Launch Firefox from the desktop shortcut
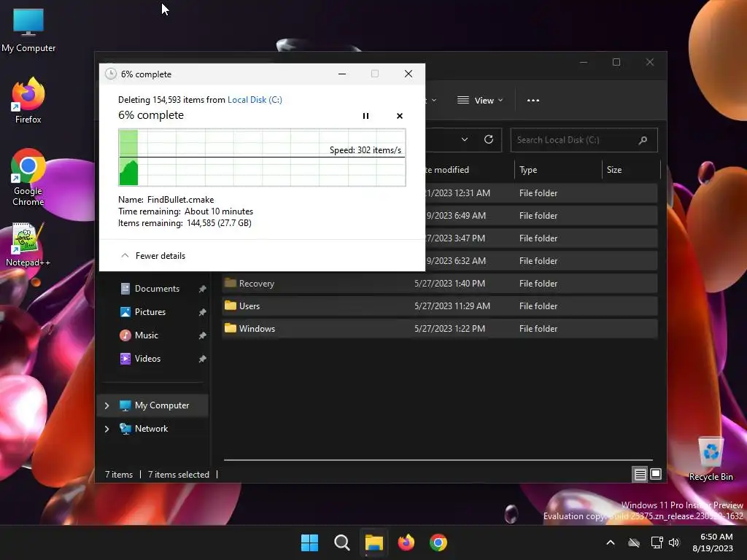 pos(28,101)
